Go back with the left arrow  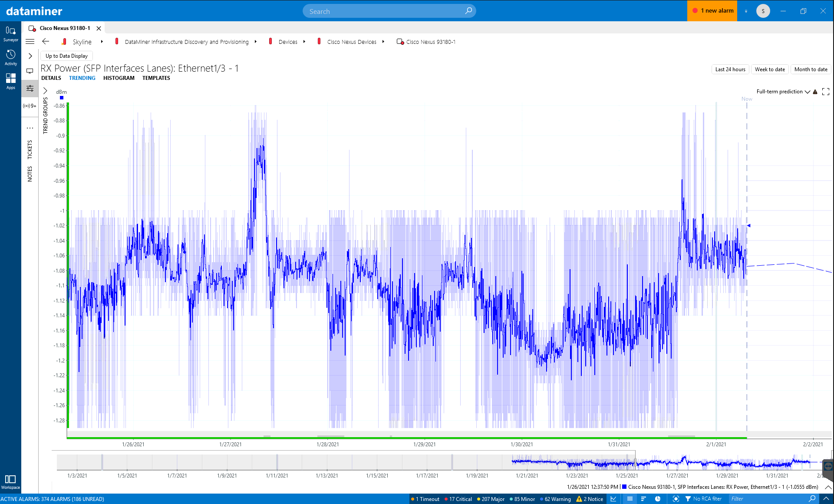click(46, 42)
